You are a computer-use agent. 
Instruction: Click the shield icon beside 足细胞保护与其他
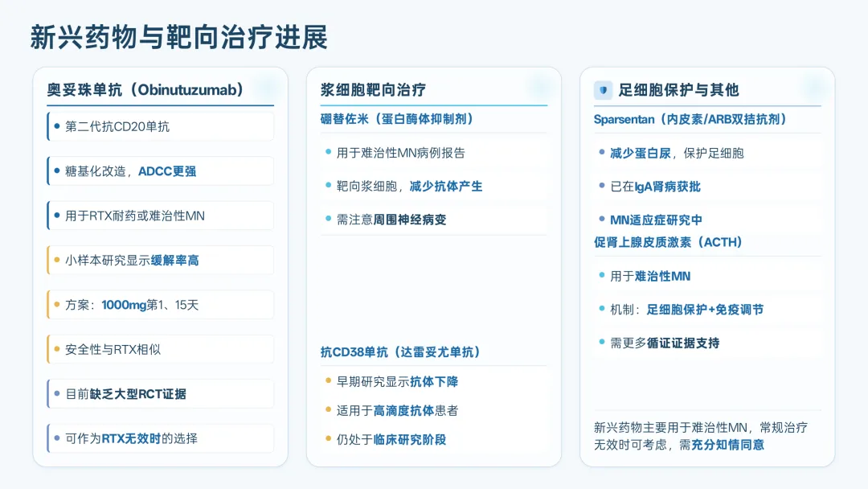603,90
